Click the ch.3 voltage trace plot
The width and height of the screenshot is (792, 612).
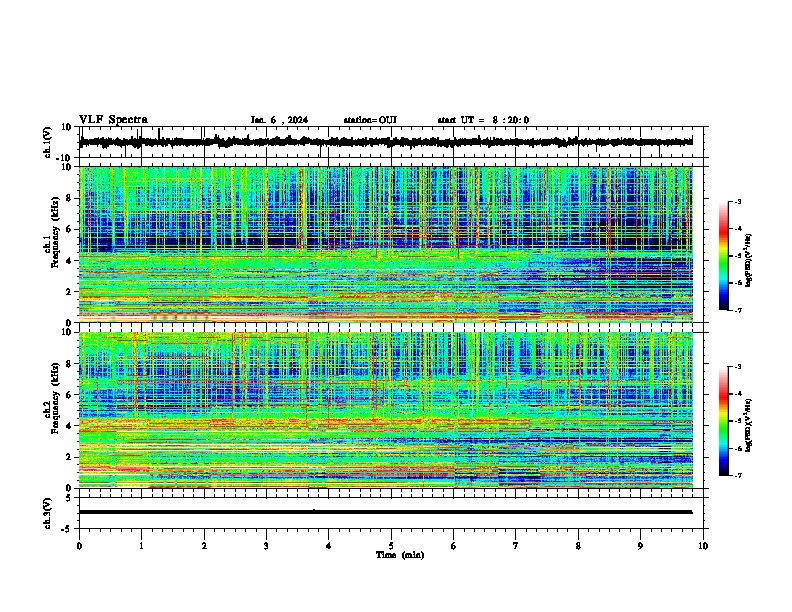click(x=390, y=513)
